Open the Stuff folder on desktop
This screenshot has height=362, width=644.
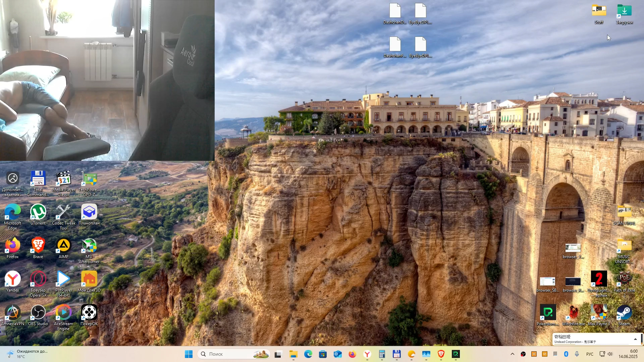[599, 14]
